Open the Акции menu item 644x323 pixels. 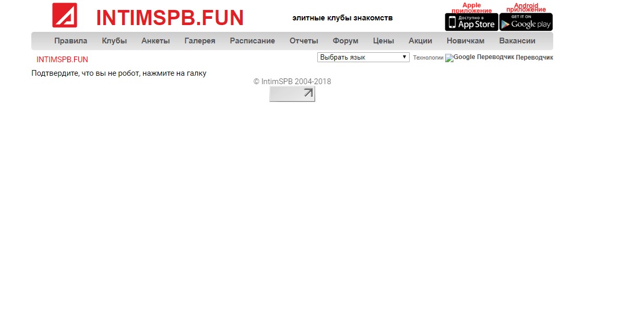point(420,41)
